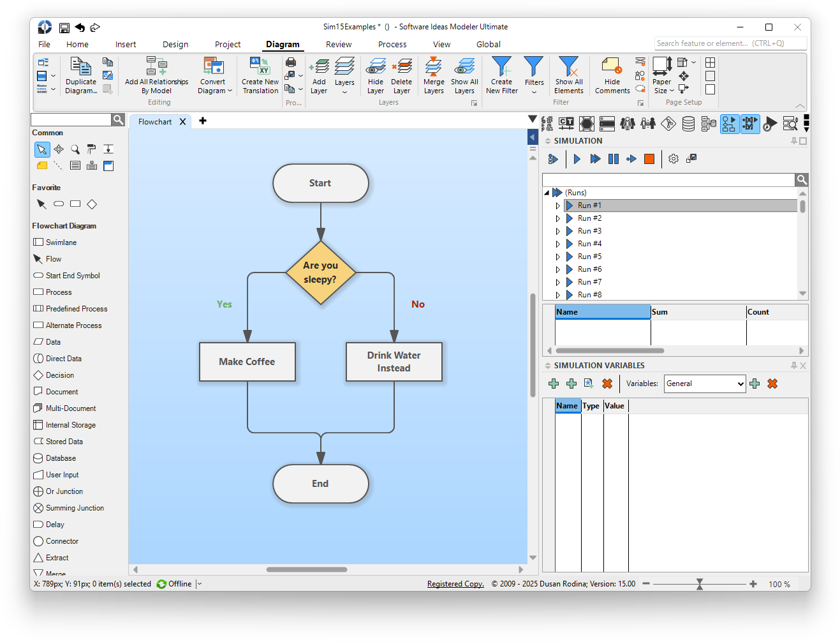The width and height of the screenshot is (840, 642).
Task: Stop the simulation with the orange square
Action: [649, 159]
